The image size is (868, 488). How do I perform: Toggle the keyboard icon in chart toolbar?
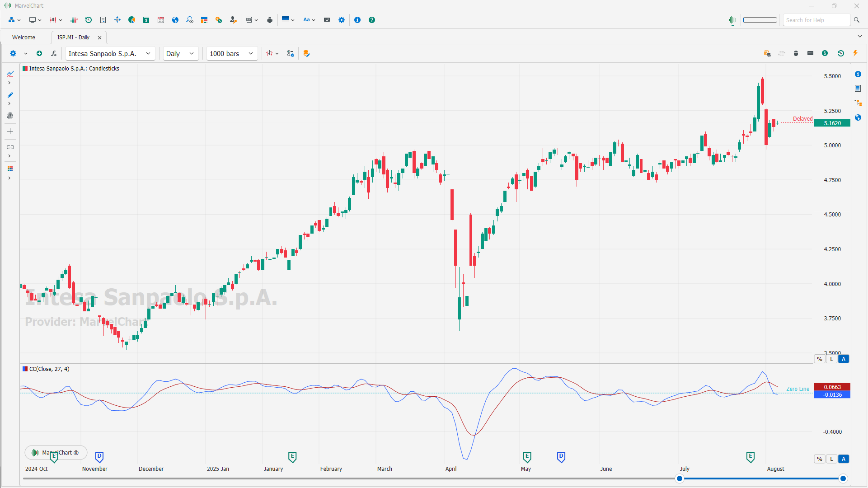(811, 53)
